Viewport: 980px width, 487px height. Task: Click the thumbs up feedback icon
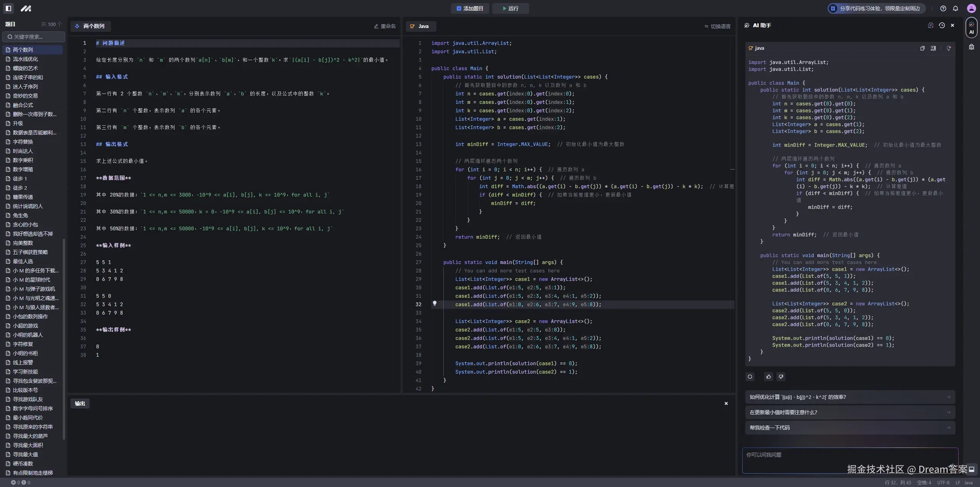pyautogui.click(x=768, y=377)
